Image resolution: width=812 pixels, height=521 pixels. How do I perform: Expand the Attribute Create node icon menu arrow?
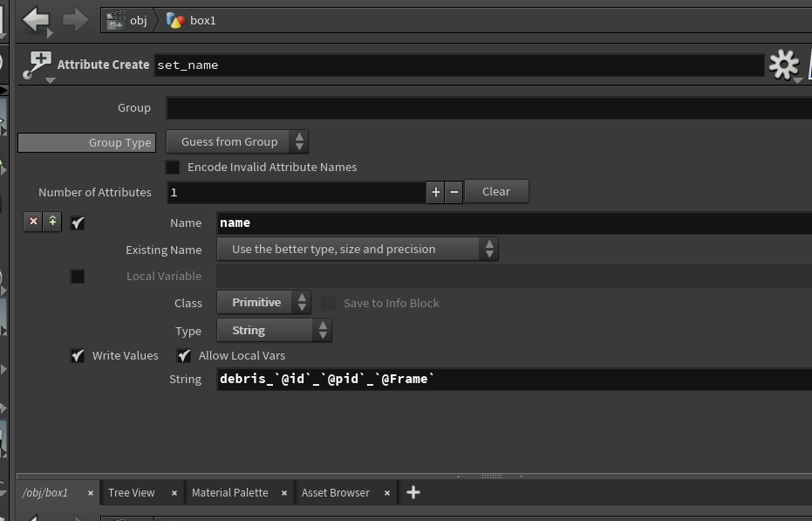(x=51, y=80)
